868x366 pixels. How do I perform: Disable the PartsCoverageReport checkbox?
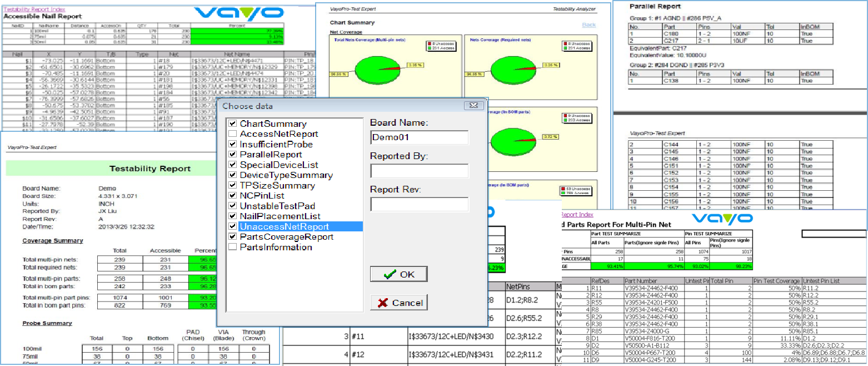[233, 237]
